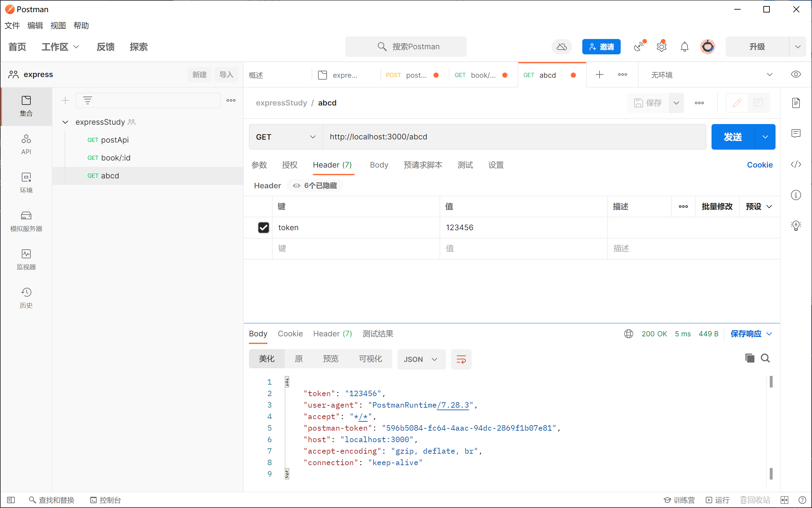The image size is (812, 508).
Task: Open the documentation icon in the right sidebar
Action: coord(796,103)
